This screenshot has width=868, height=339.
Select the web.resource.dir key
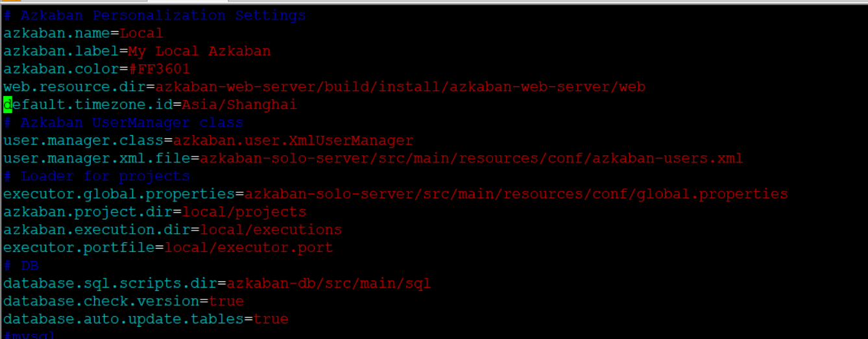tap(74, 87)
